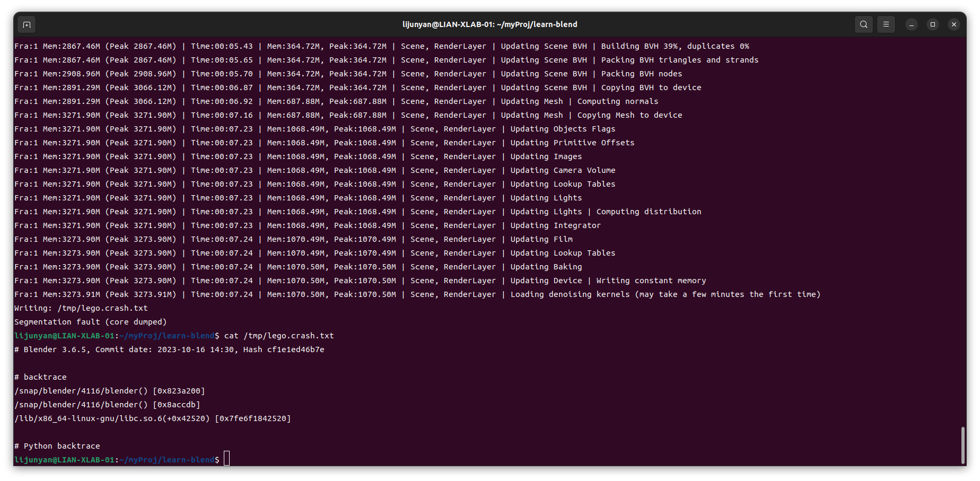Click 'Packing BVH triangles and strands' text
Viewport: 980px width, 481px height.
680,60
